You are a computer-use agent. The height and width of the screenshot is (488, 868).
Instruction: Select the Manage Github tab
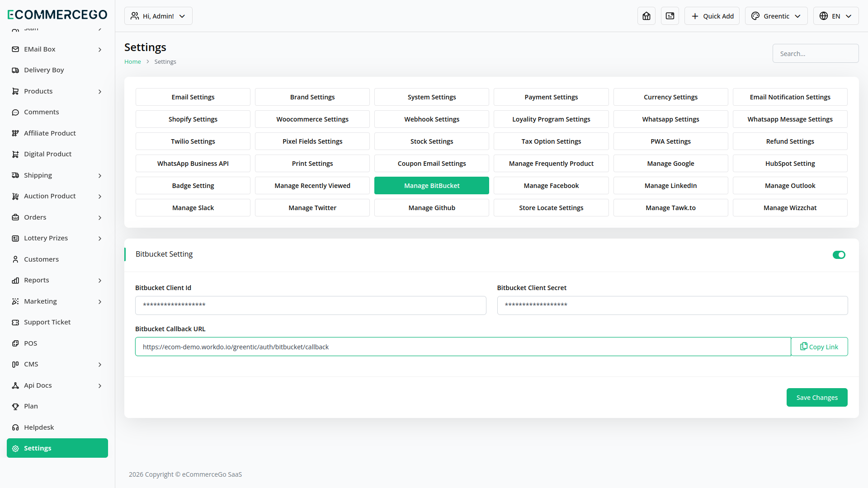click(x=432, y=208)
